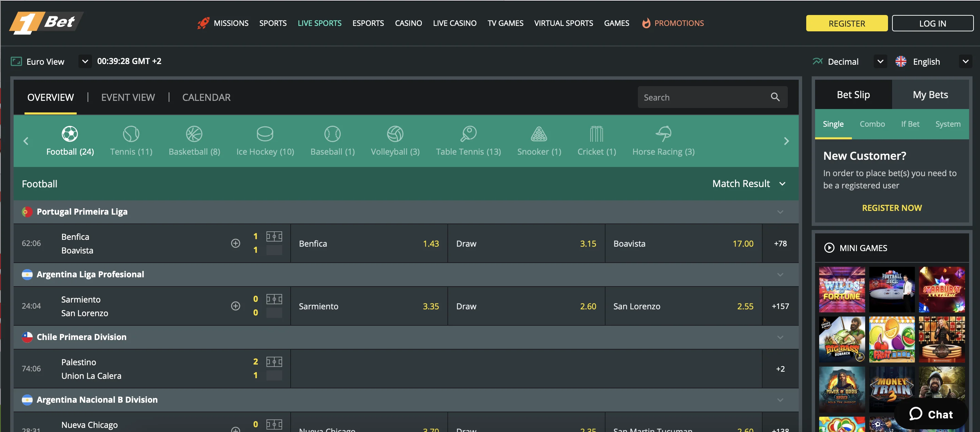980x432 pixels.
Task: Select the Volleyball sport icon
Action: click(x=395, y=134)
